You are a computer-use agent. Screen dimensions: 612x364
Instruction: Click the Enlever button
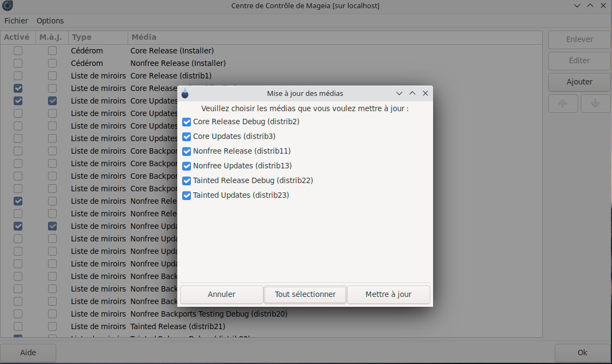click(579, 39)
